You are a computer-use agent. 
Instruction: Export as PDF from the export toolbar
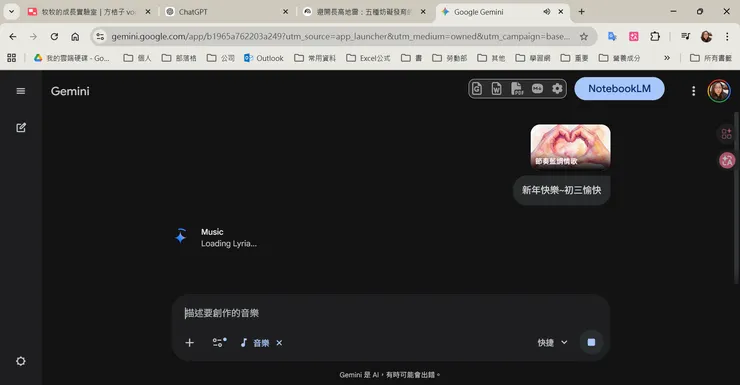click(x=517, y=89)
